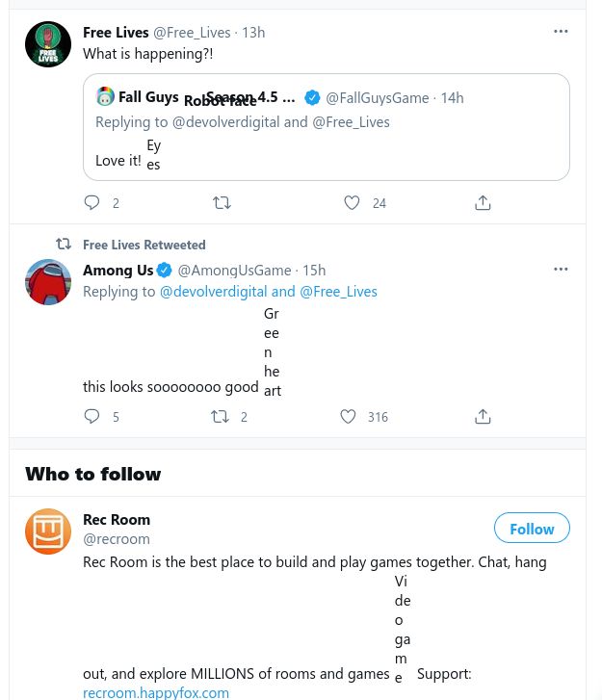
Task: Retweet the Free Lives 'What is happening' tweet
Action: click(x=221, y=203)
